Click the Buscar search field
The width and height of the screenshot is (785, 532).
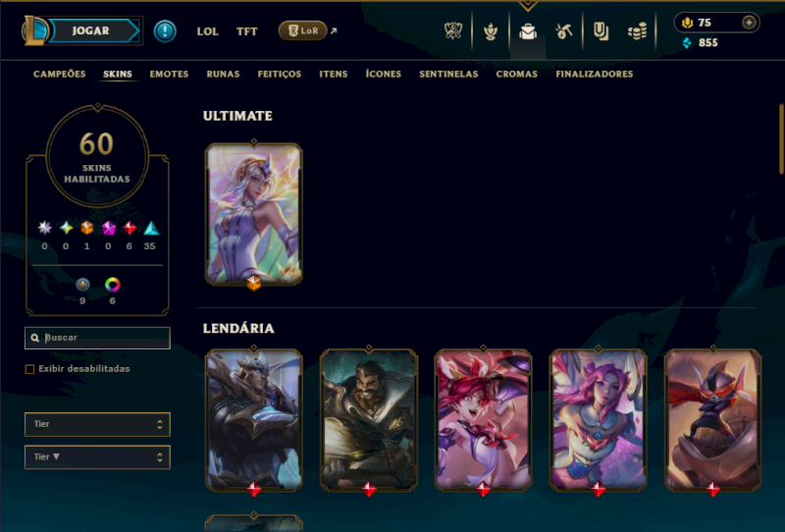(97, 338)
